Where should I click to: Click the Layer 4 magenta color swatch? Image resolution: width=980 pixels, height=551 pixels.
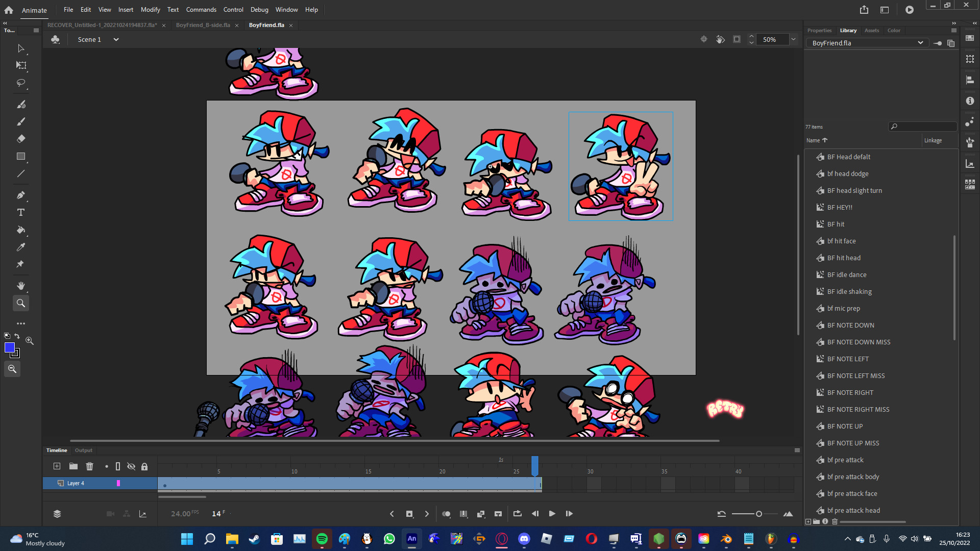click(x=118, y=483)
